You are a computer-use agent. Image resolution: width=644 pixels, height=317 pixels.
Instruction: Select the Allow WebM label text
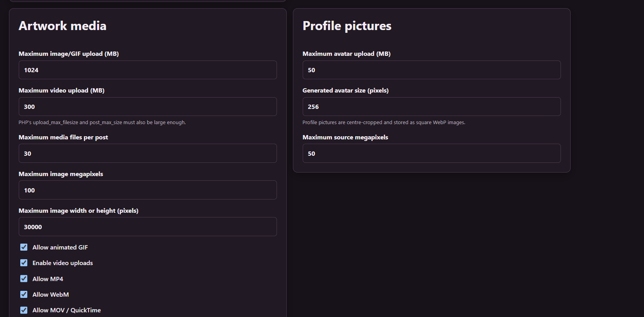point(51,295)
